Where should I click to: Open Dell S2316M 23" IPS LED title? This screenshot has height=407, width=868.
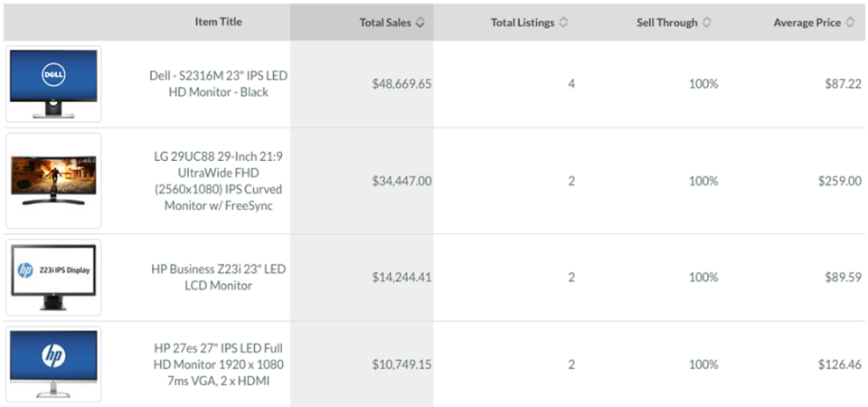point(218,84)
